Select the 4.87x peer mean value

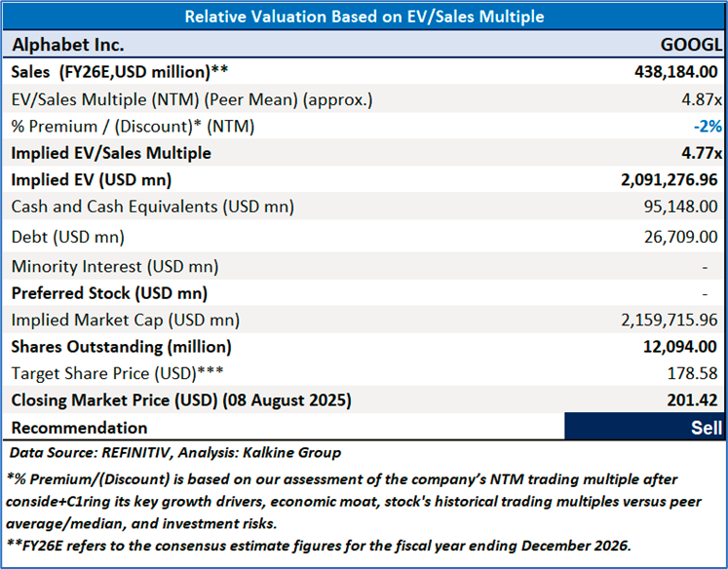(x=702, y=99)
